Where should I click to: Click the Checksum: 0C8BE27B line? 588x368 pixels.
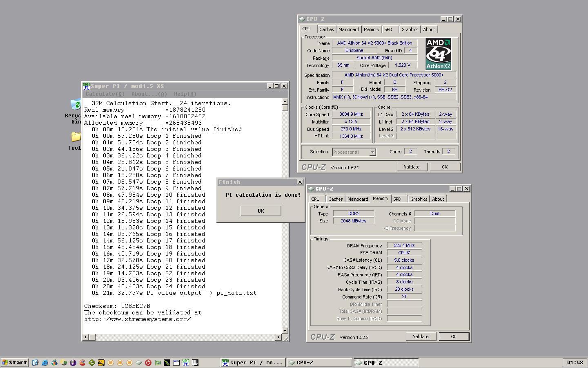pyautogui.click(x=117, y=306)
